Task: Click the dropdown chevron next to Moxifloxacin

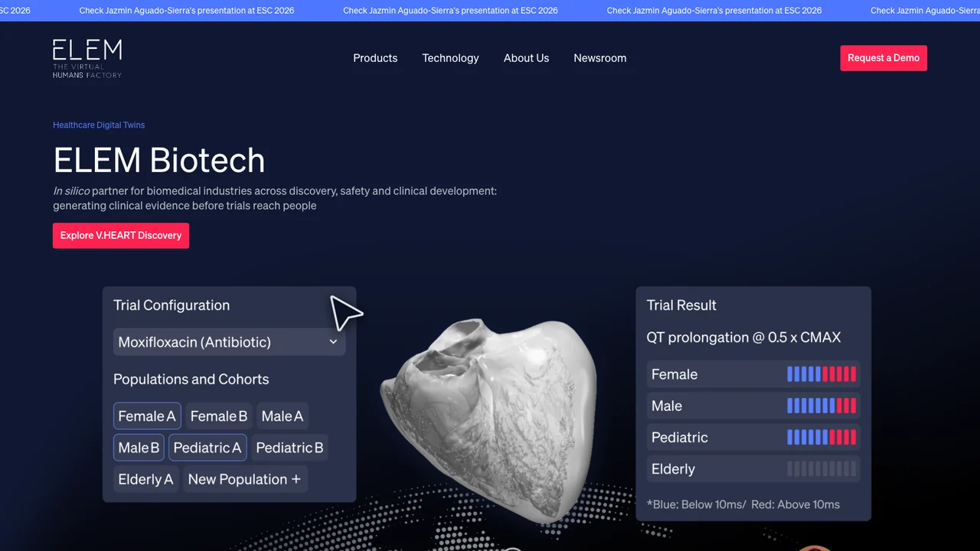Action: tap(333, 342)
